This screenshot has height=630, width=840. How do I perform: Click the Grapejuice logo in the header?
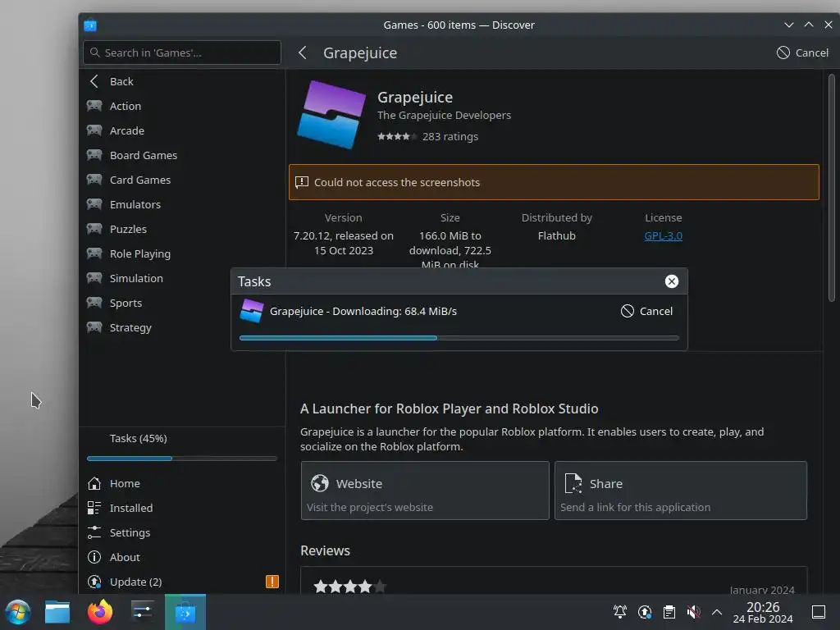pos(331,115)
